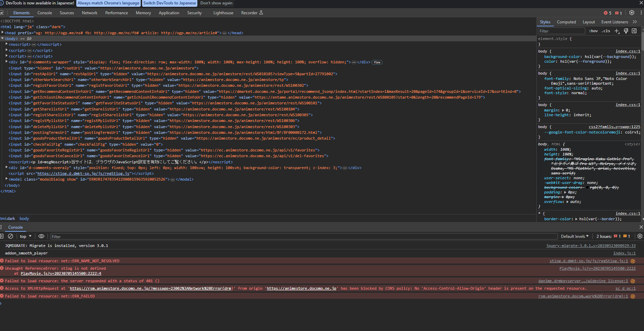Collapse the body element node
The width and height of the screenshot is (644, 331).
(x=3, y=38)
